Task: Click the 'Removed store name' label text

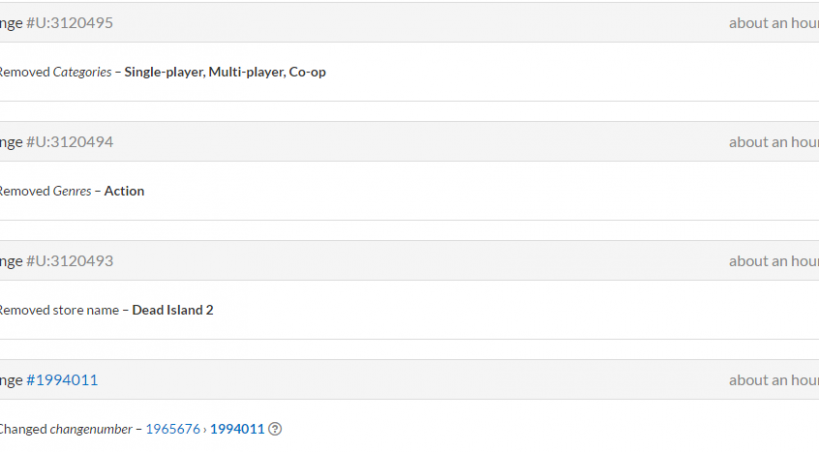Action: [58, 310]
